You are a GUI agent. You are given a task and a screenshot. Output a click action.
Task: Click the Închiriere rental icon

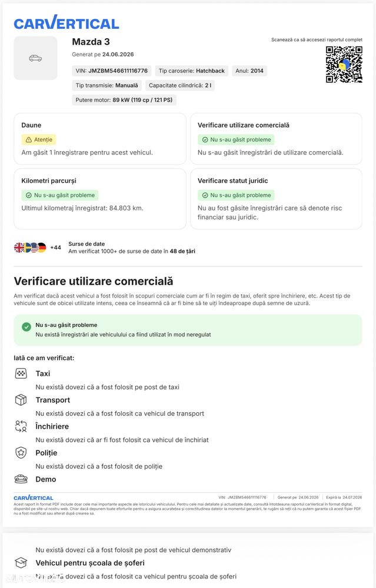[21, 426]
